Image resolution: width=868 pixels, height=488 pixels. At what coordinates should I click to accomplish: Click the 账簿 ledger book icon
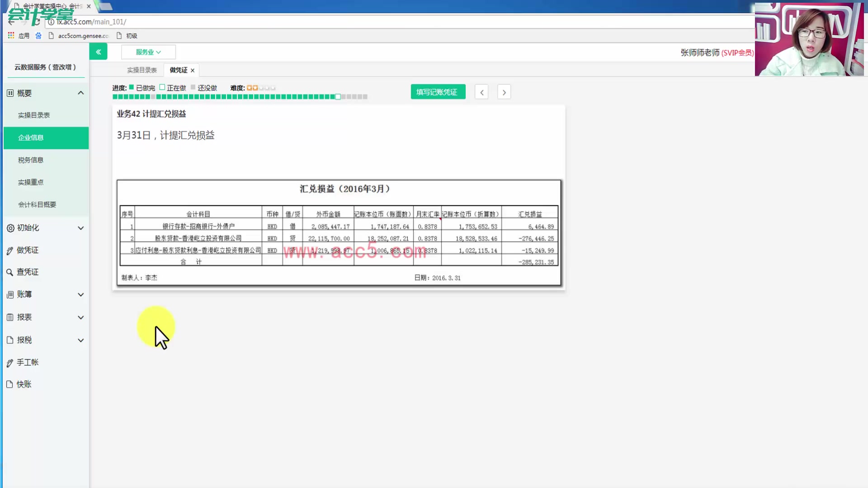tap(10, 294)
